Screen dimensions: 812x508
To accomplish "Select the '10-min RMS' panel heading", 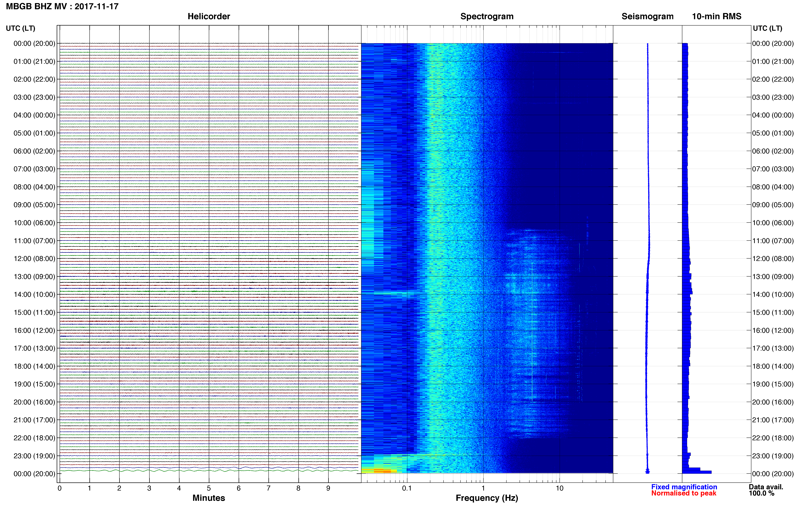I will [717, 16].
